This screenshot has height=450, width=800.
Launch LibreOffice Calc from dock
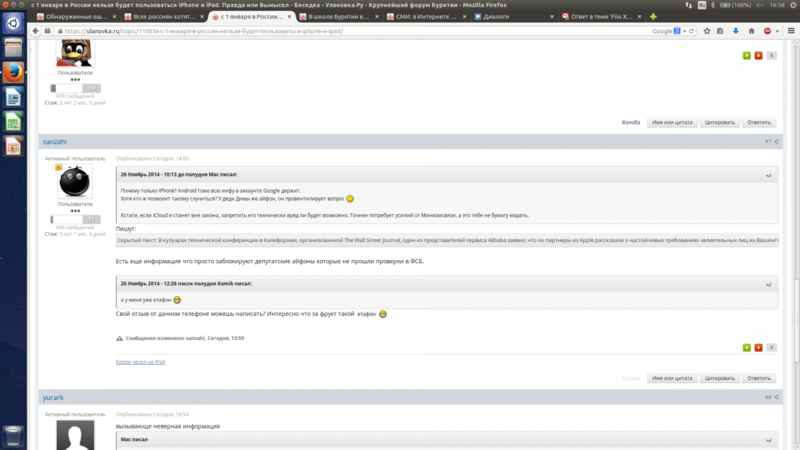pyautogui.click(x=13, y=121)
